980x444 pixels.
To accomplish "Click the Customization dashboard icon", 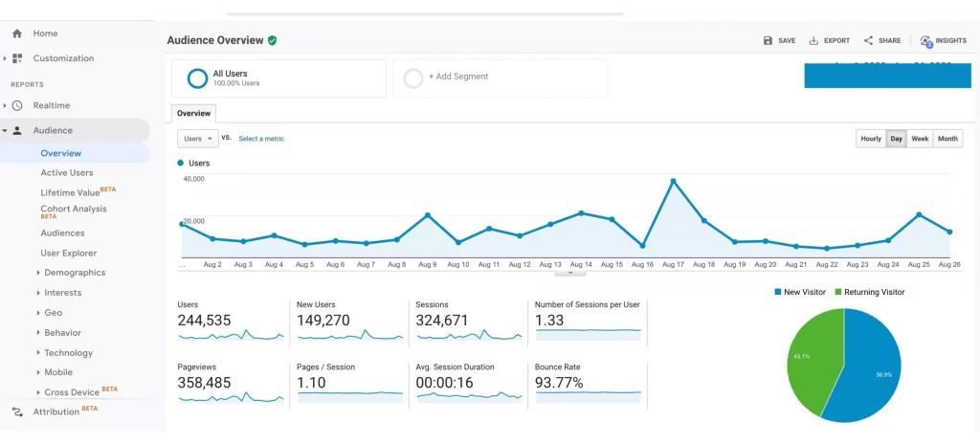I will 17,58.
